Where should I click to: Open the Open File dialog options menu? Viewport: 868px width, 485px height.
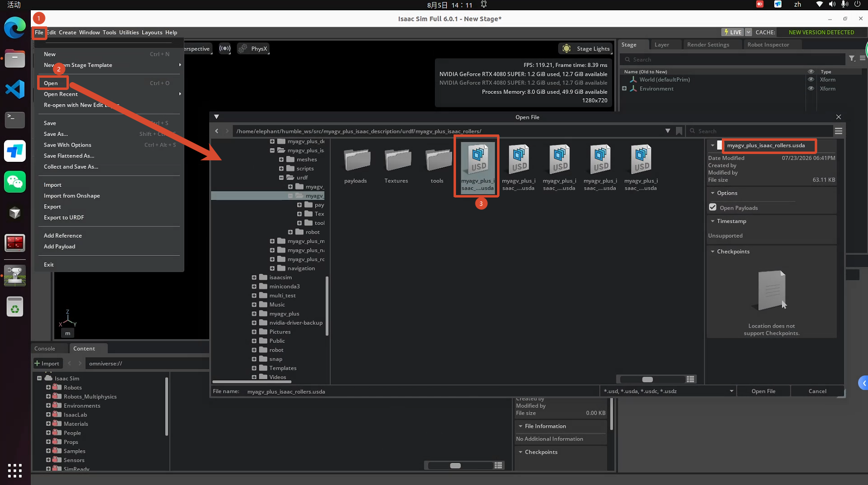(839, 131)
